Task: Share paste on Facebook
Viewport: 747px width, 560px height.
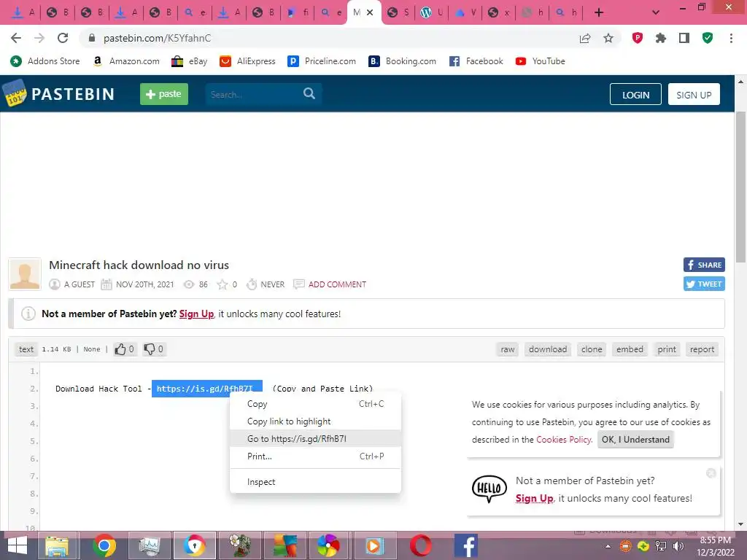Action: pyautogui.click(x=704, y=265)
